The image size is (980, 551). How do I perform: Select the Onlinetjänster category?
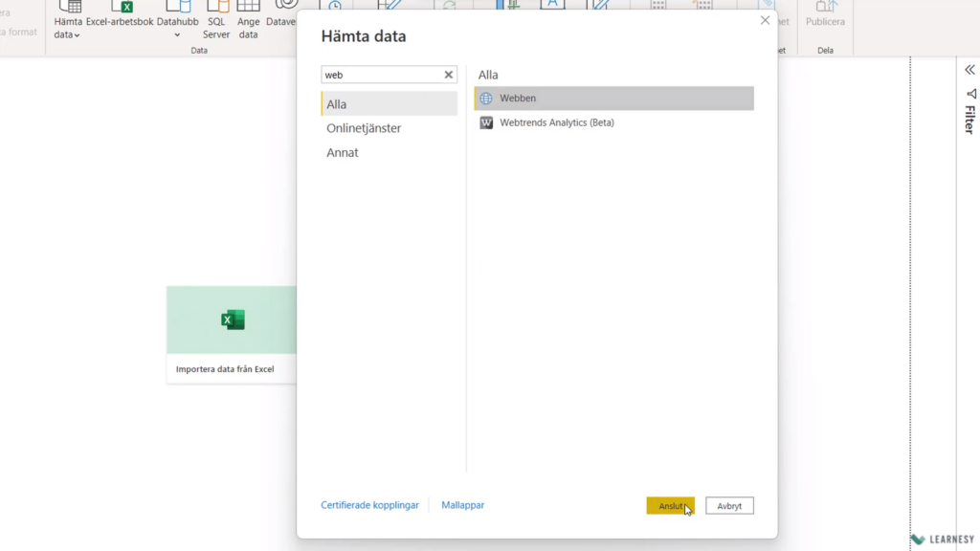[x=364, y=128]
